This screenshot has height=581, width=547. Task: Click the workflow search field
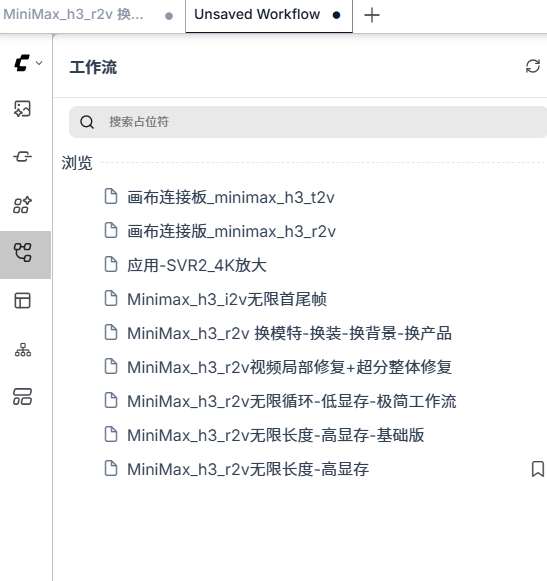[x=308, y=122]
